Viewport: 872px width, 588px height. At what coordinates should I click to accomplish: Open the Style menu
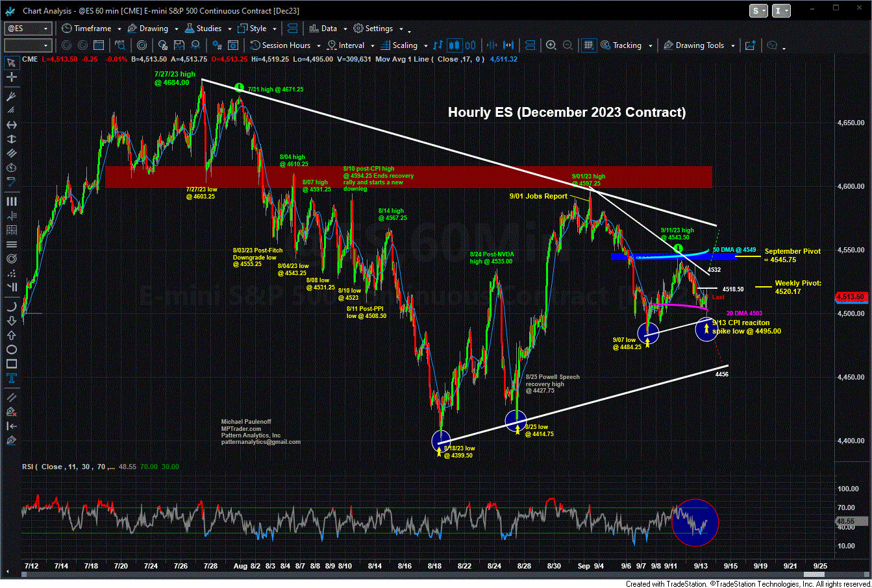pos(252,29)
